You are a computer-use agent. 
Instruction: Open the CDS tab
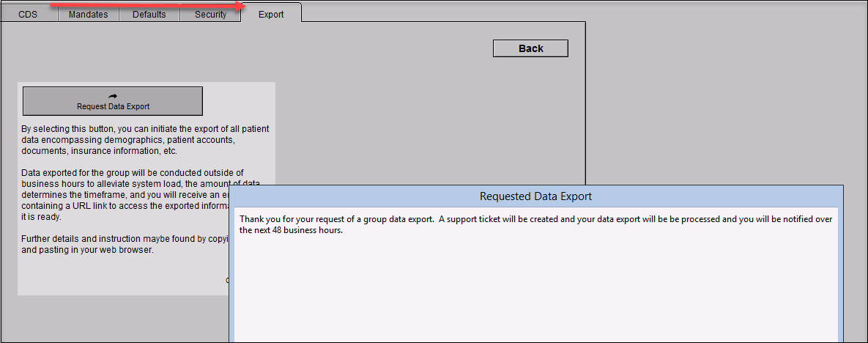click(x=29, y=14)
